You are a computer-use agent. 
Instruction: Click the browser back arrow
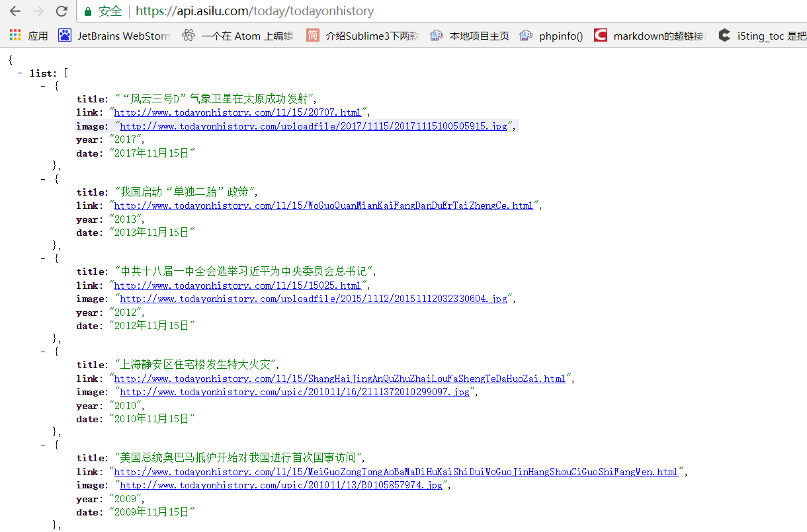15,11
